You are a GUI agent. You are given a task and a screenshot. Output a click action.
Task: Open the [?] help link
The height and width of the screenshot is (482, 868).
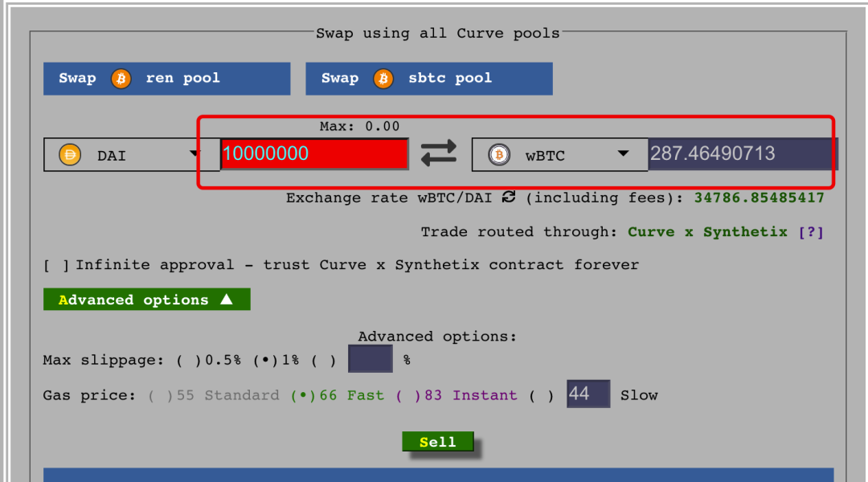(x=811, y=232)
